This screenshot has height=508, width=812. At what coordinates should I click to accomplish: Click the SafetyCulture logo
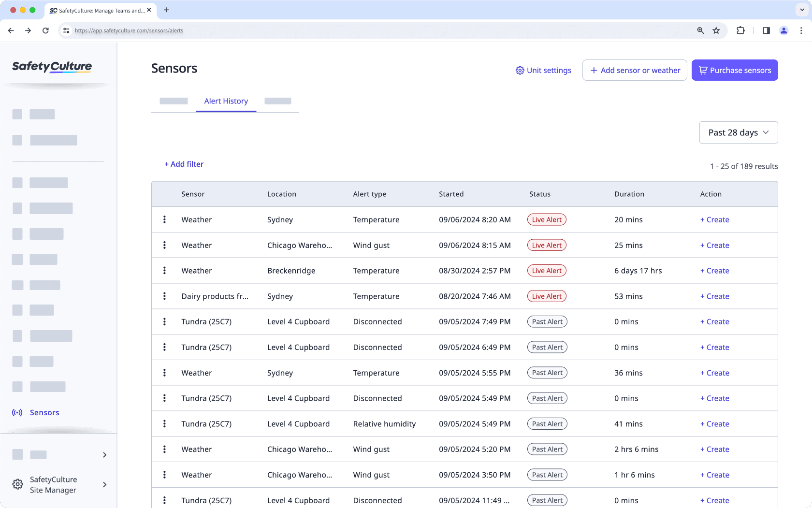click(52, 67)
